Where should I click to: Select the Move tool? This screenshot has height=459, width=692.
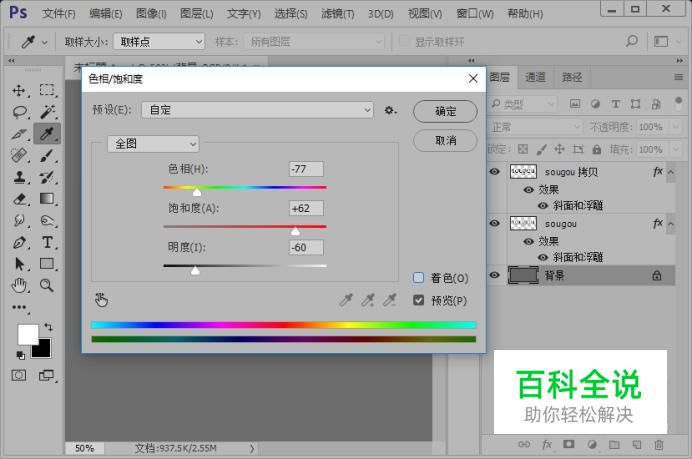pyautogui.click(x=19, y=90)
